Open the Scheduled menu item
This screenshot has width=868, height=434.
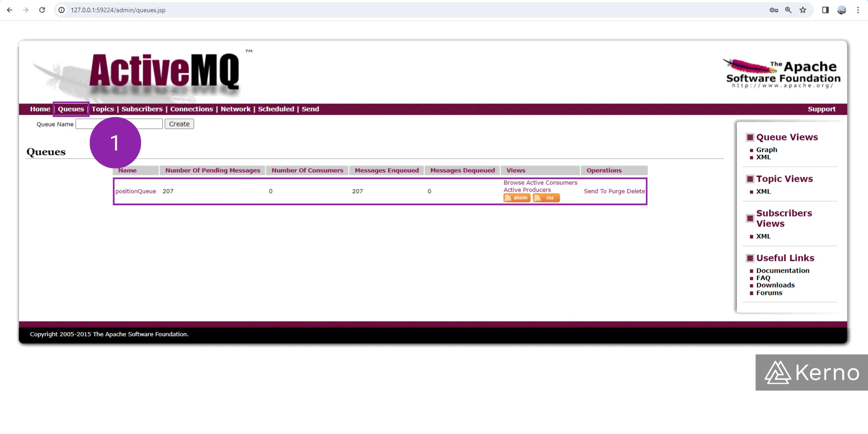point(276,109)
